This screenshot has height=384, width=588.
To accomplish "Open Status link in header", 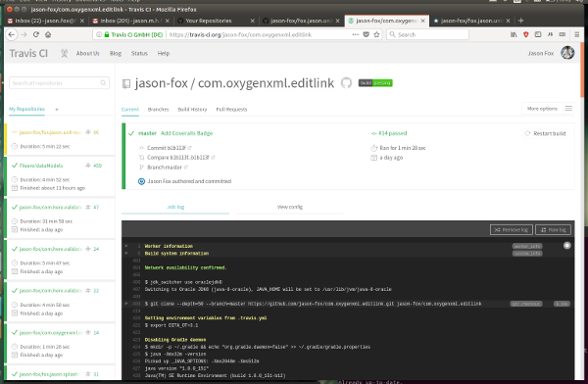I will point(139,53).
